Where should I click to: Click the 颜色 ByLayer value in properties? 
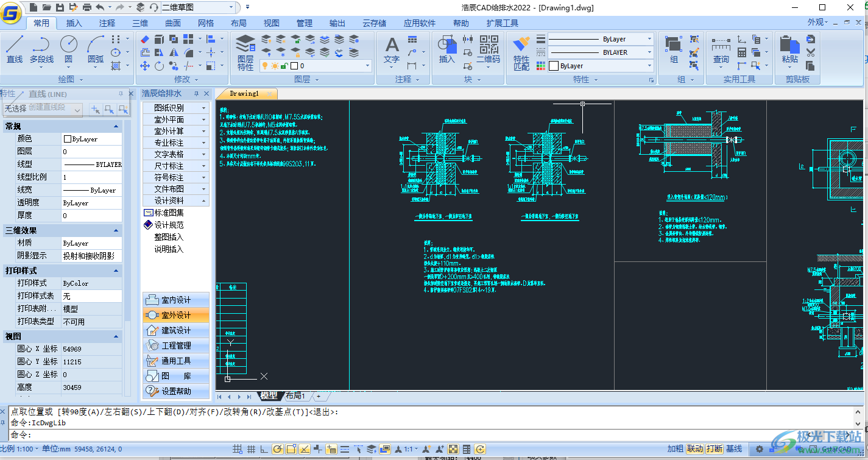91,139
